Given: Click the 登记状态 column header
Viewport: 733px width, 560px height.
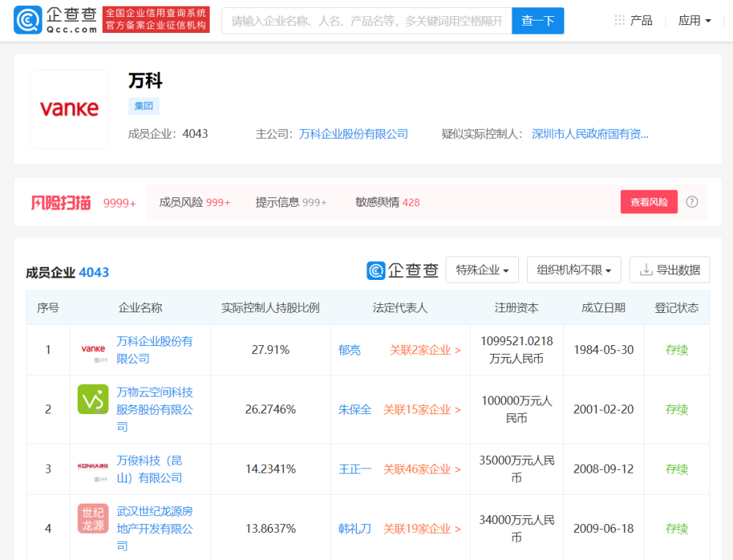Looking at the screenshot, I should pos(677,308).
